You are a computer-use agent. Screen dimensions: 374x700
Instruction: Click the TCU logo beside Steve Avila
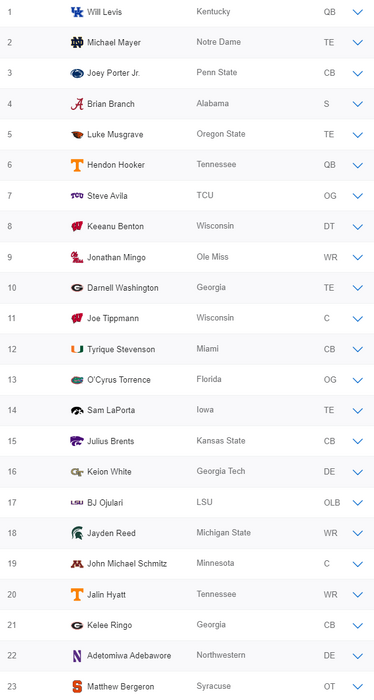coord(77,196)
